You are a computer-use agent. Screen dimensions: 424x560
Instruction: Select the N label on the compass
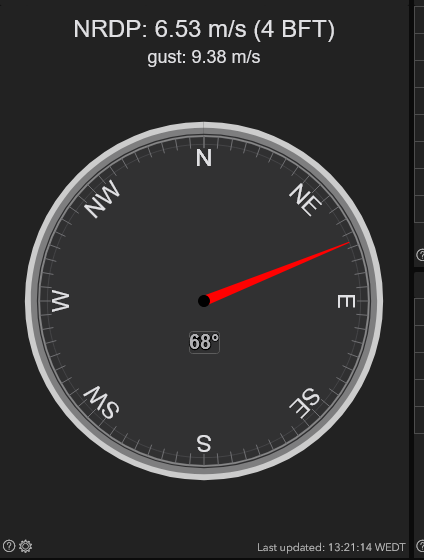coord(204,158)
